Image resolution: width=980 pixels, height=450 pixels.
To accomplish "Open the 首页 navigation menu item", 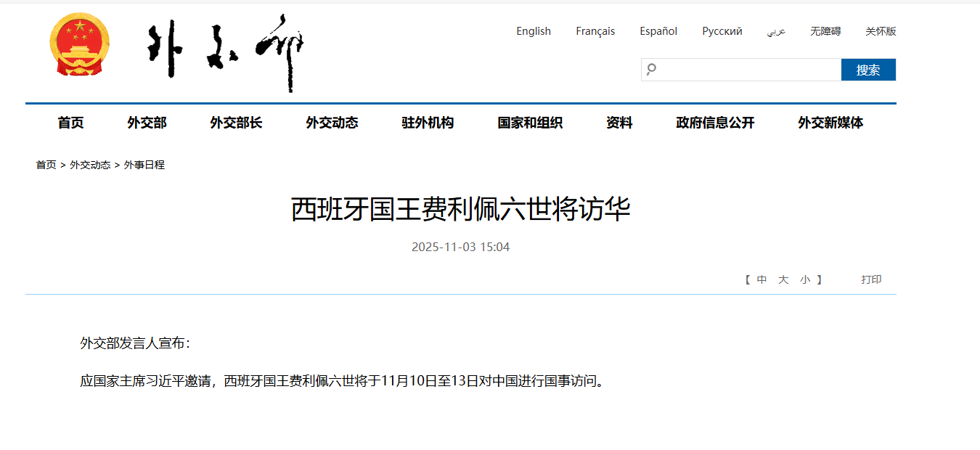I will [70, 123].
